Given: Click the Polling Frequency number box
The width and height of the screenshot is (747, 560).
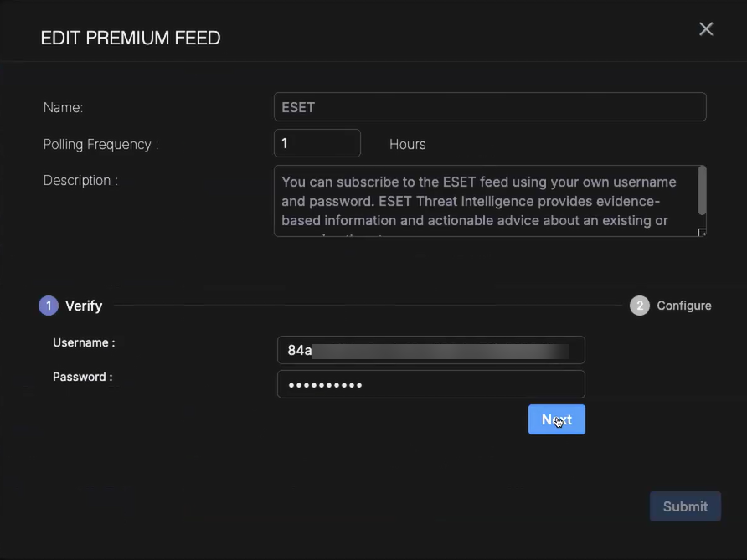Looking at the screenshot, I should pos(317,143).
